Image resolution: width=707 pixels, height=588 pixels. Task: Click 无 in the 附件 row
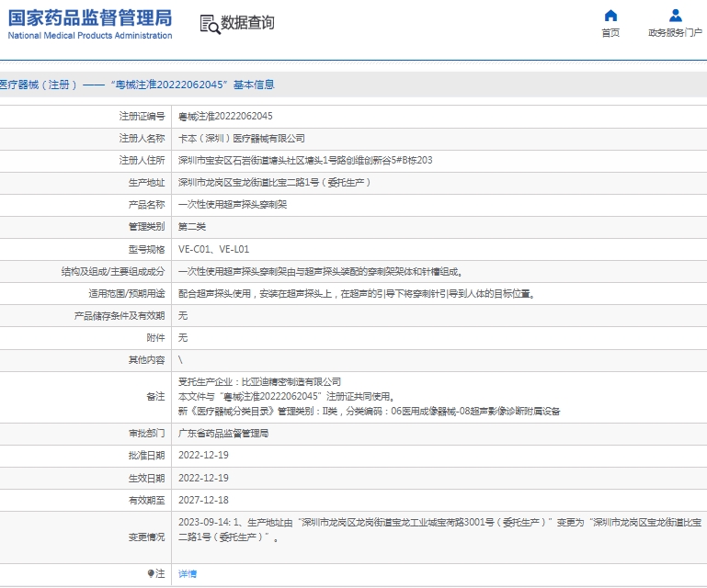pos(183,338)
